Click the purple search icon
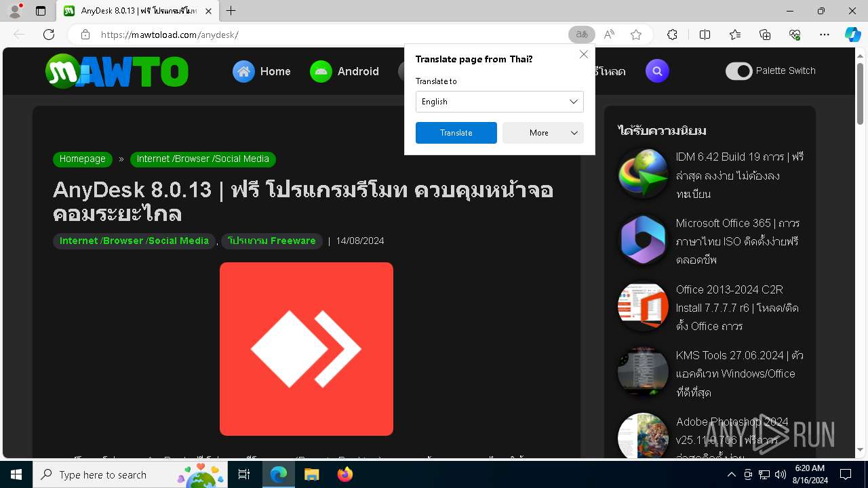Screen dimensions: 868x488 coord(657,71)
